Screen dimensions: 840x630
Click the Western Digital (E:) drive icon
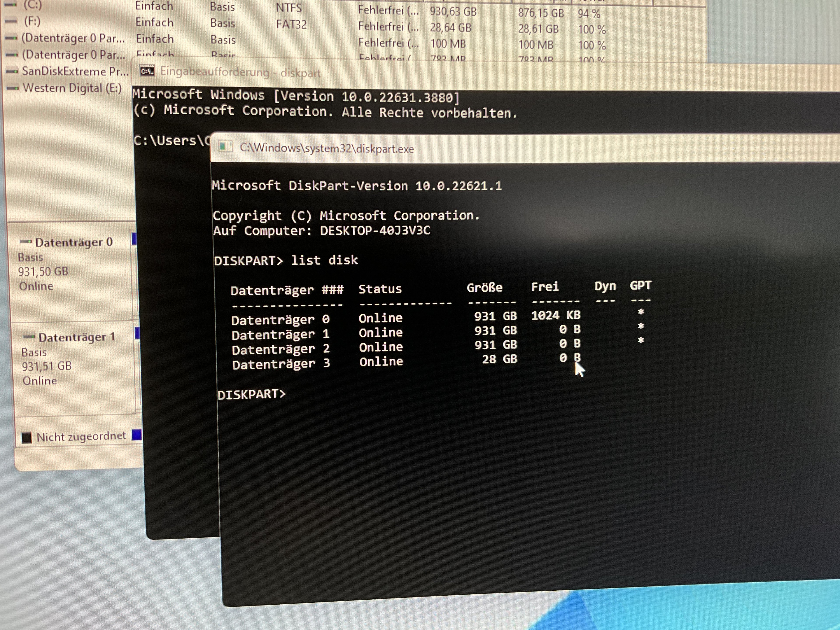pos(12,88)
